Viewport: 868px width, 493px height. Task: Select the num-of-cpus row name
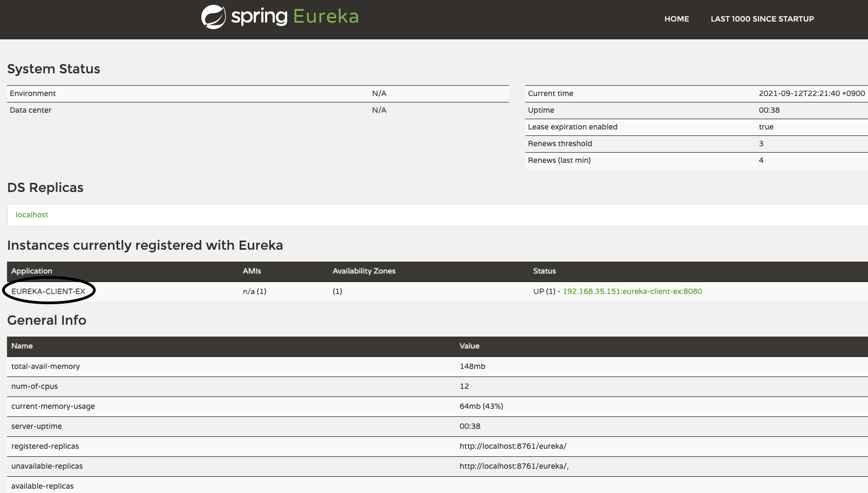click(35, 386)
